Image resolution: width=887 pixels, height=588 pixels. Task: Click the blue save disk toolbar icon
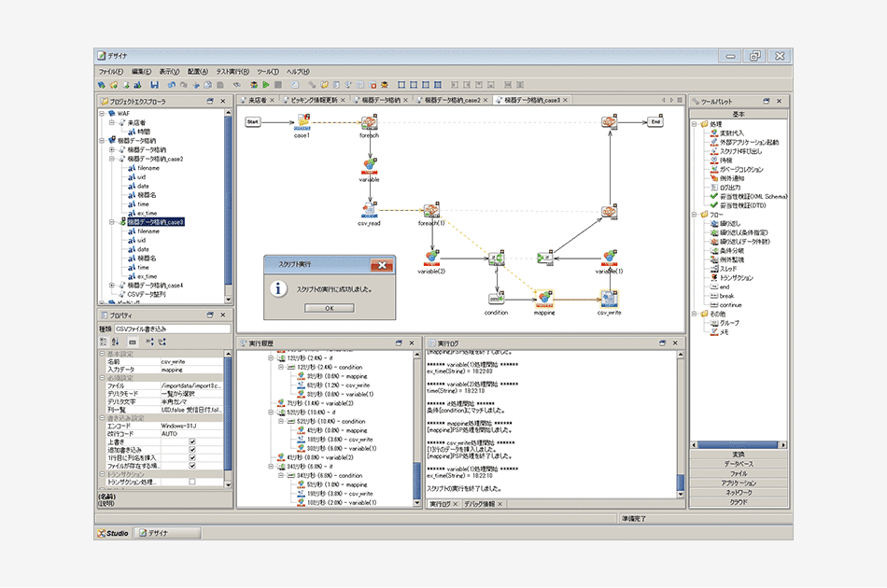pyautogui.click(x=154, y=85)
